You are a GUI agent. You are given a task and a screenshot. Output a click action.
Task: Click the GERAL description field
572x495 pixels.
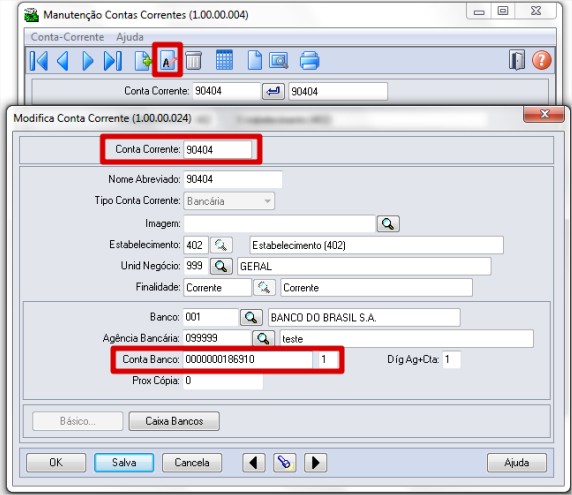(x=364, y=266)
